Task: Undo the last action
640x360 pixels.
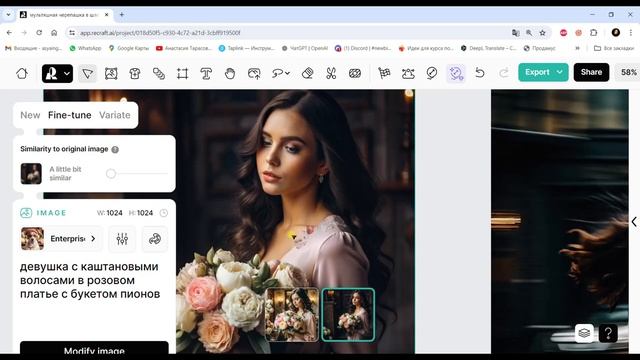Action: click(480, 73)
